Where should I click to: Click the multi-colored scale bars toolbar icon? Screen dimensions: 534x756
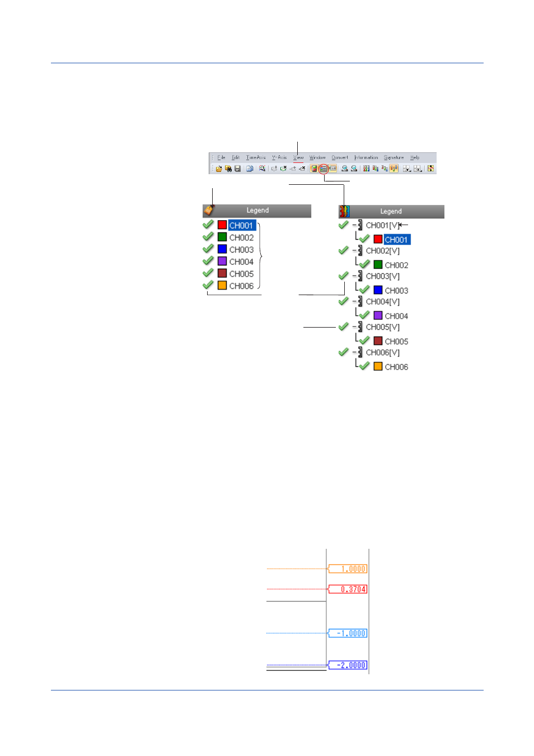[x=366, y=169]
